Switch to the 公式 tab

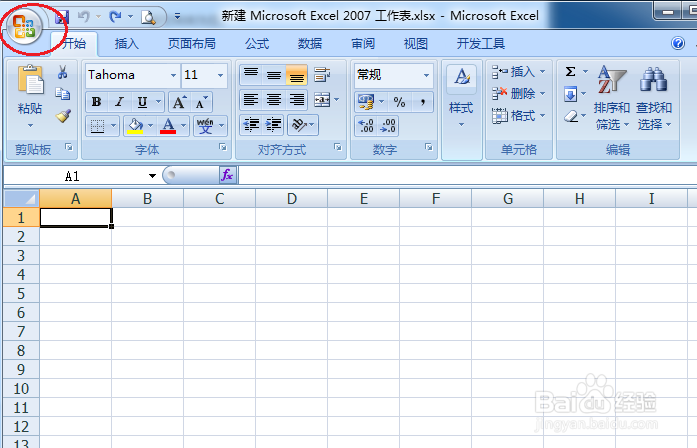(x=257, y=44)
